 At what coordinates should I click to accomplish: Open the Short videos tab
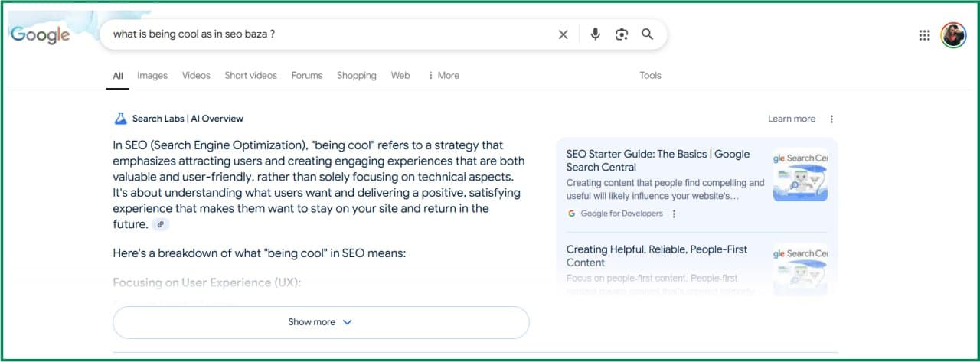point(250,75)
